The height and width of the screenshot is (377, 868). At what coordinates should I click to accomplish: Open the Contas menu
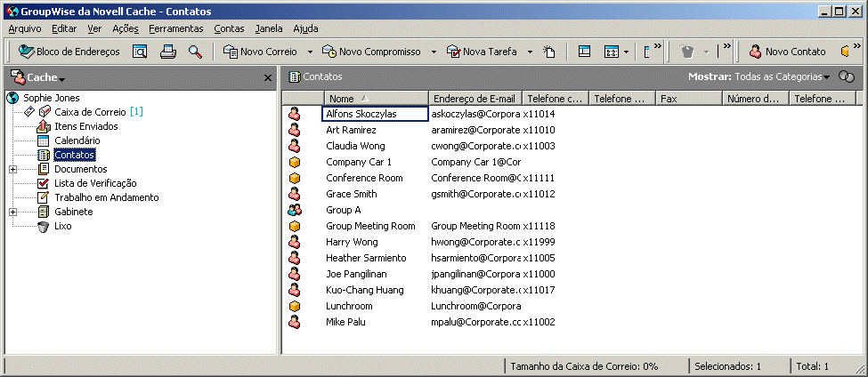tap(229, 28)
